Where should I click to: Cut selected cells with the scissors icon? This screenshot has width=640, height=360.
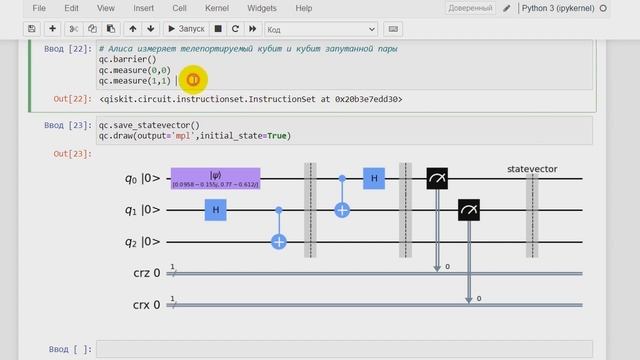[73, 29]
